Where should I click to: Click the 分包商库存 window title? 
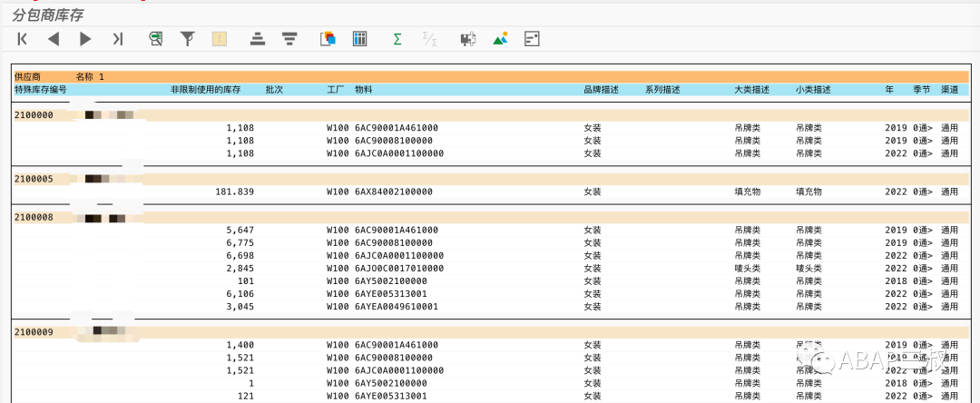tap(47, 15)
